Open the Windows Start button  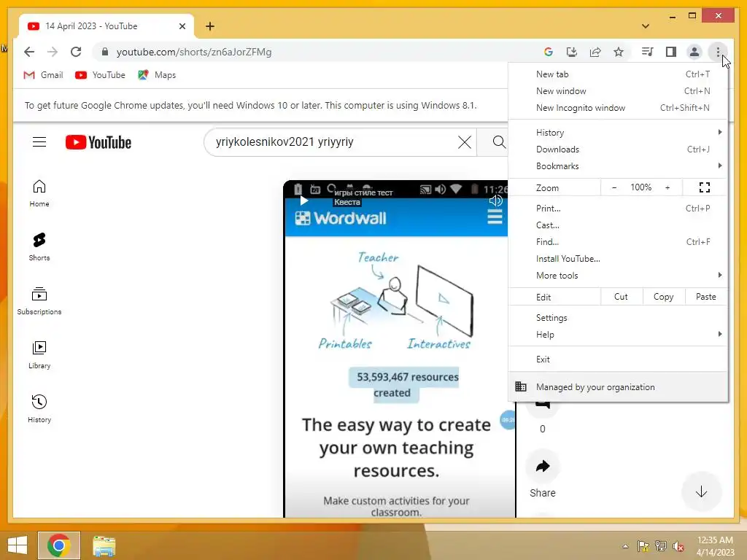point(18,545)
